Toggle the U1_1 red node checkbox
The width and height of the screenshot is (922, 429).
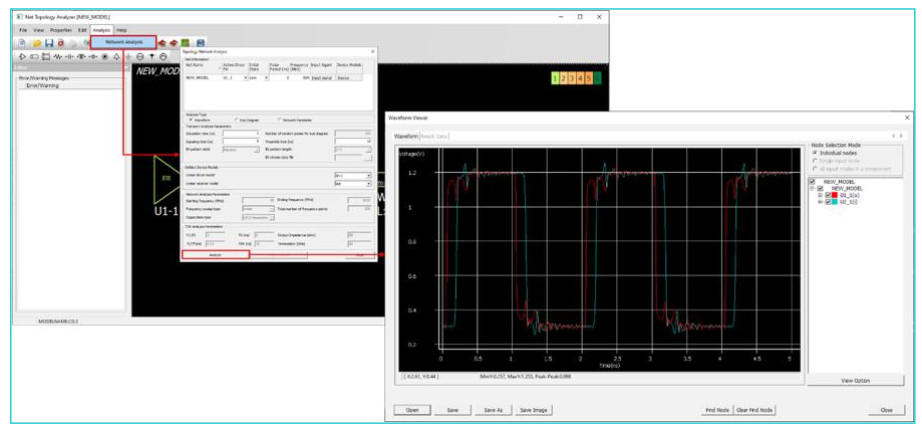pyautogui.click(x=829, y=195)
